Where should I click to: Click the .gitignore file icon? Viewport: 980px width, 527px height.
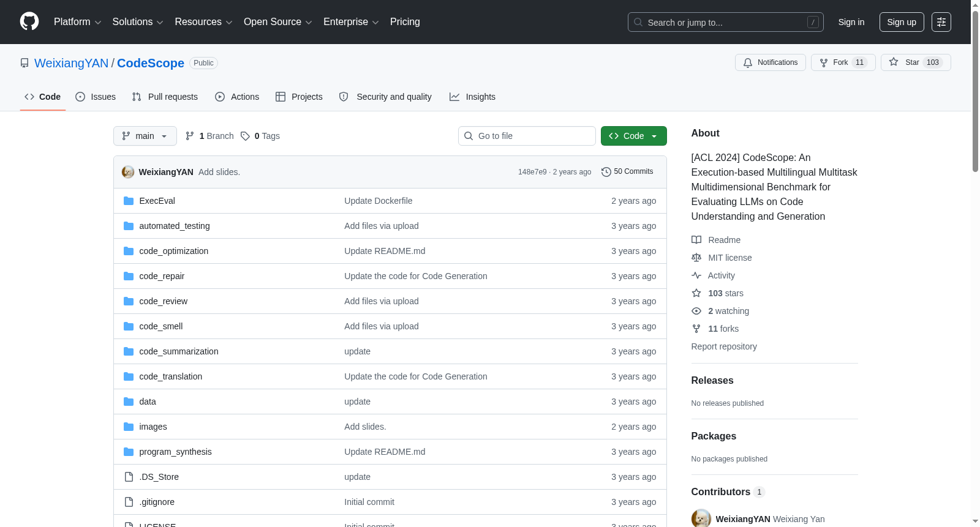coord(129,502)
